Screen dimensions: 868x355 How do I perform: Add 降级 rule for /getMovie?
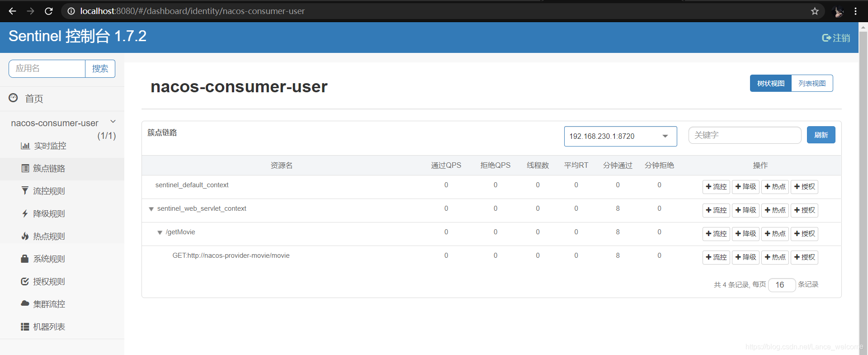pos(745,234)
